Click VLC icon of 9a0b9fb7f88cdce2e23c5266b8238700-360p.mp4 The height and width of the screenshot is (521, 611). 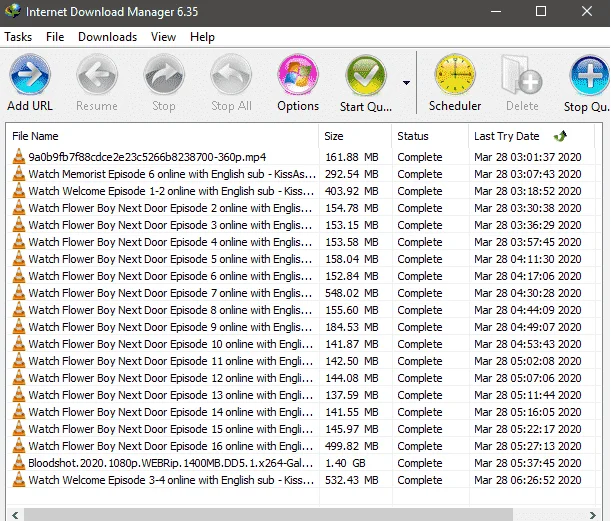[18, 157]
